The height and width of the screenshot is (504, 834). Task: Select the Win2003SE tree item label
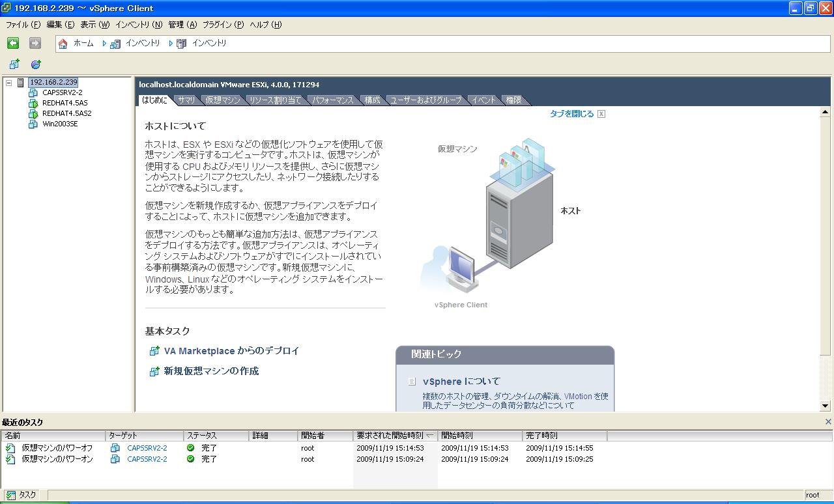[x=60, y=124]
